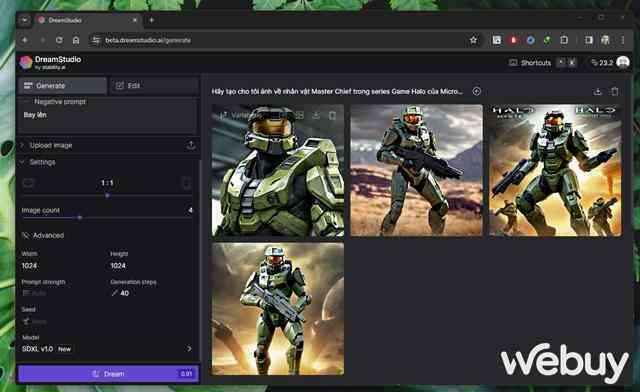Edit the Height value 1024
This screenshot has width=640, height=392.
click(118, 266)
